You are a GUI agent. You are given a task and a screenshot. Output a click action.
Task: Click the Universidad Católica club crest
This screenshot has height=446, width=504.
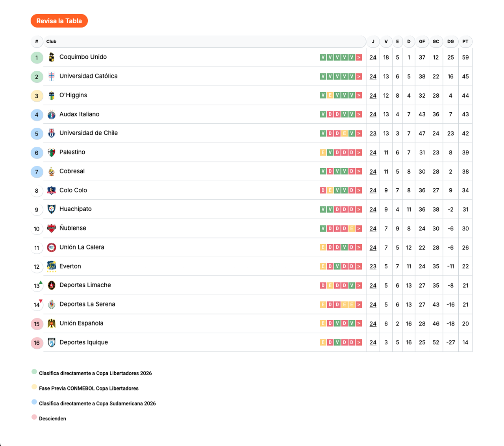coord(52,76)
